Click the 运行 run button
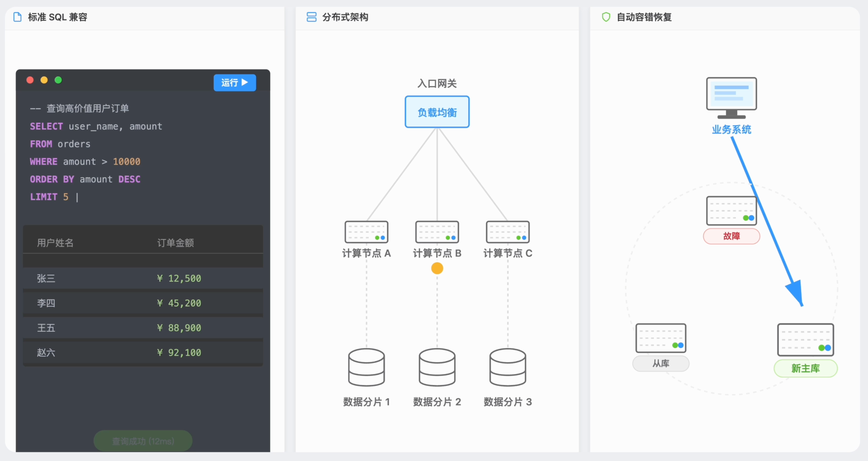This screenshot has height=461, width=868. 235,83
